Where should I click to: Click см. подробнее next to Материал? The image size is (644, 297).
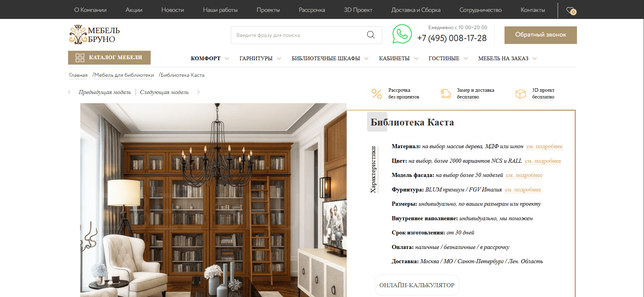coord(544,146)
